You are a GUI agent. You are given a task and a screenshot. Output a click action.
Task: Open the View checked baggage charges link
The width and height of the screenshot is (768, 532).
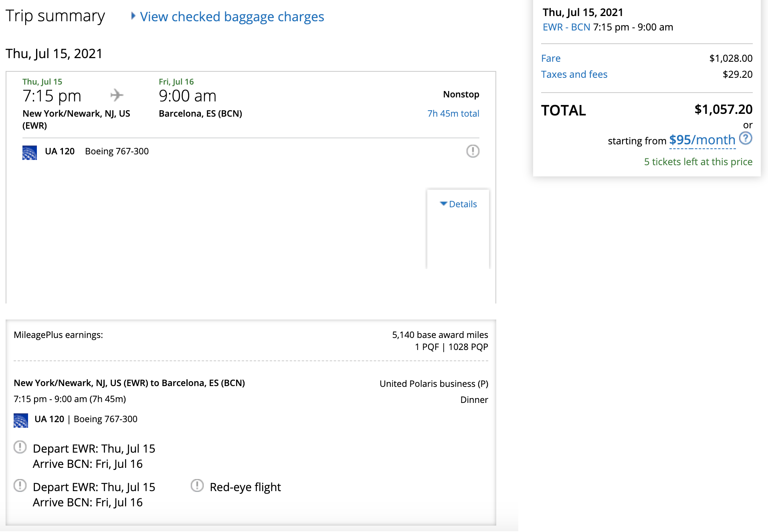tap(232, 17)
